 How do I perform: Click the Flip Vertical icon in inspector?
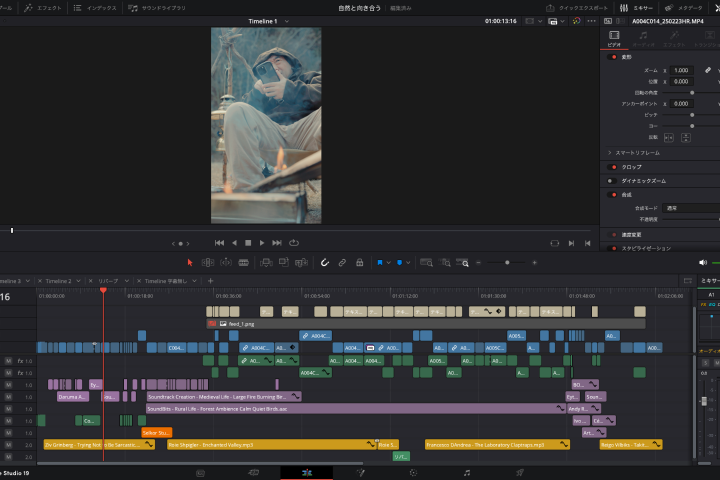click(686, 138)
